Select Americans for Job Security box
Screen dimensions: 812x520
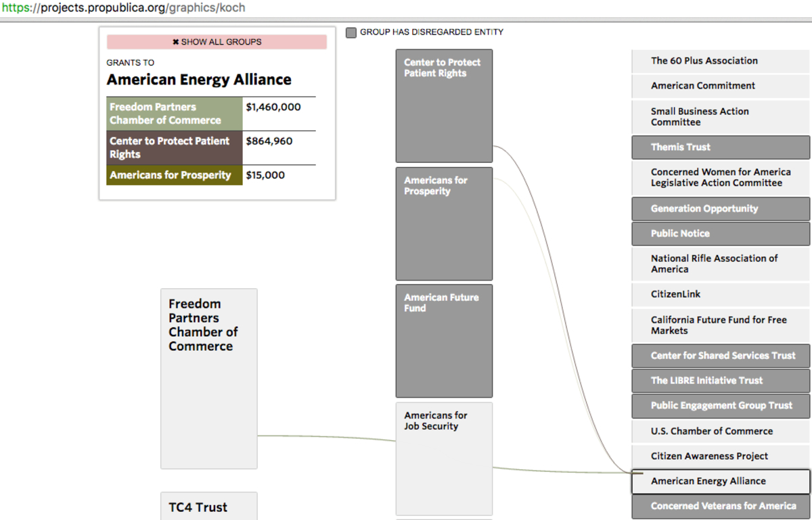coord(444,458)
